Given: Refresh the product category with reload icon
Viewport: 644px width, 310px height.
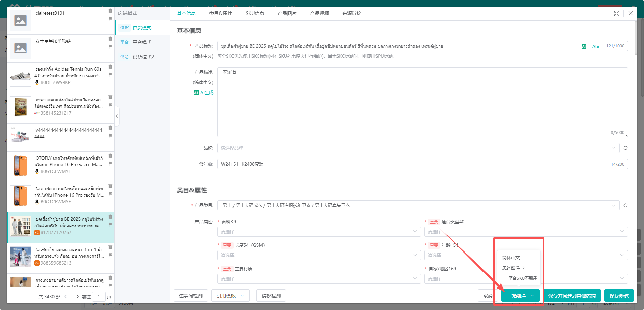Looking at the screenshot, I should (625, 205).
